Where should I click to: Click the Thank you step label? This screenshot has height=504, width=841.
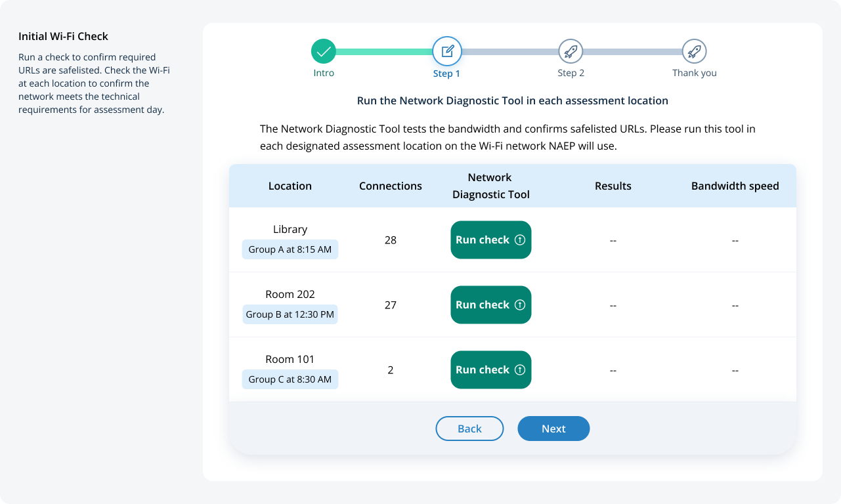(694, 73)
